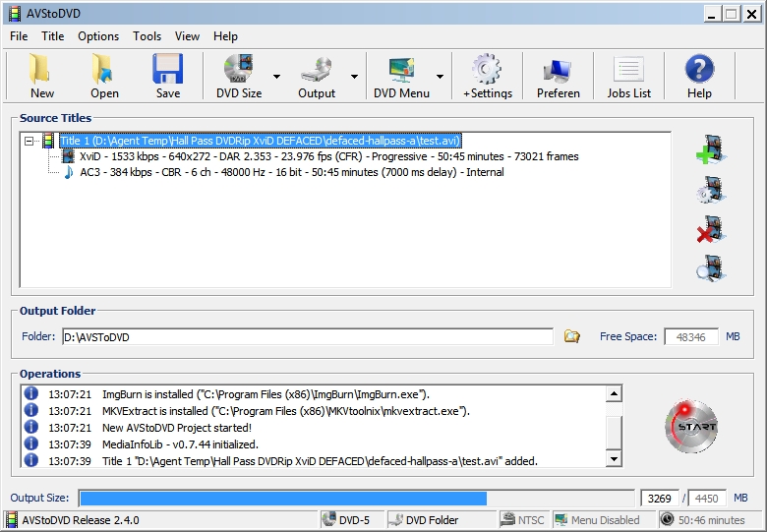Viewport: 767px width, 532px height.
Task: Click the Title 1 filmstrip icon
Action: [x=48, y=141]
